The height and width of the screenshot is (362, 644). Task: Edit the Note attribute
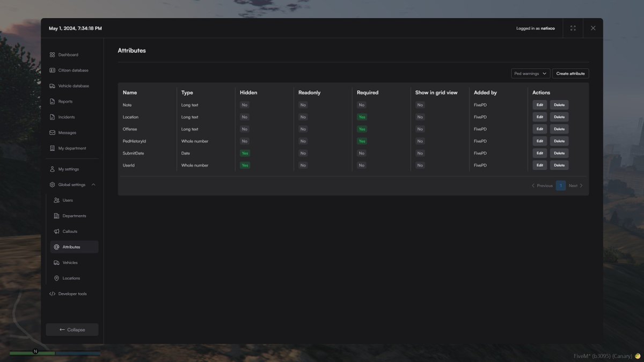click(540, 105)
